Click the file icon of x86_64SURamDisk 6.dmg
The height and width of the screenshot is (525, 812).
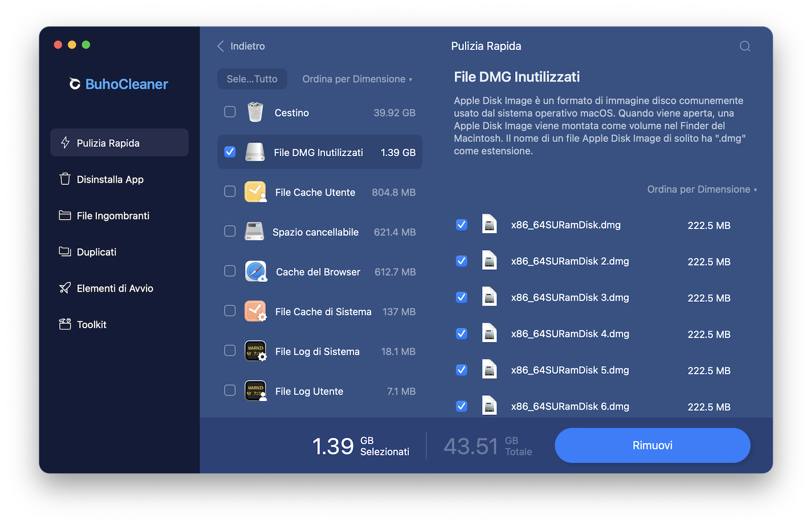489,406
